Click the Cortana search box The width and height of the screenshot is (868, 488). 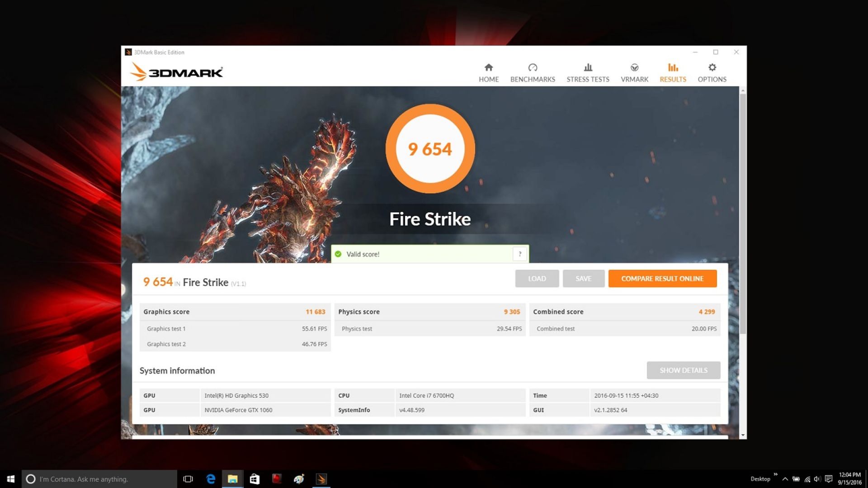pyautogui.click(x=99, y=479)
